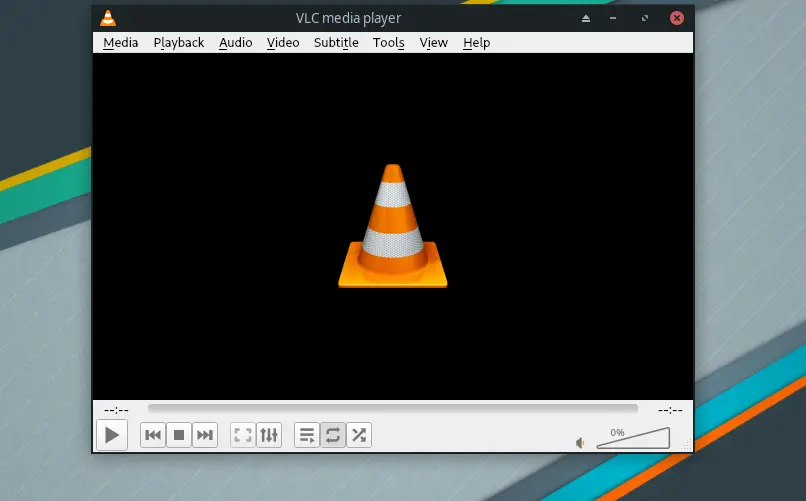Open the Media menu

tap(120, 43)
